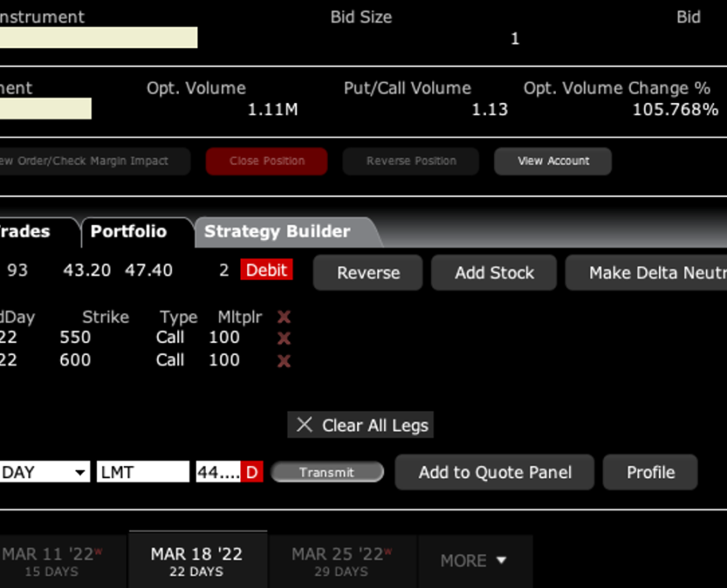Image resolution: width=727 pixels, height=588 pixels.
Task: Open the View Account button
Action: [553, 161]
